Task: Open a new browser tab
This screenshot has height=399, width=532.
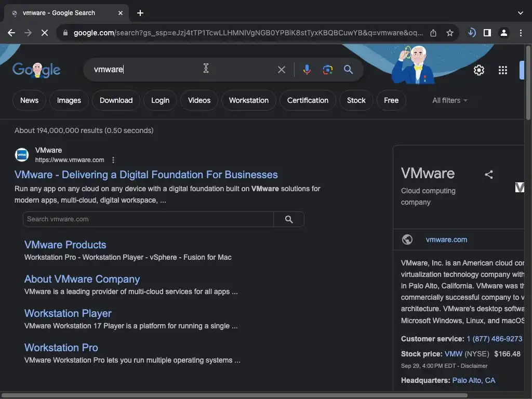Action: (140, 13)
